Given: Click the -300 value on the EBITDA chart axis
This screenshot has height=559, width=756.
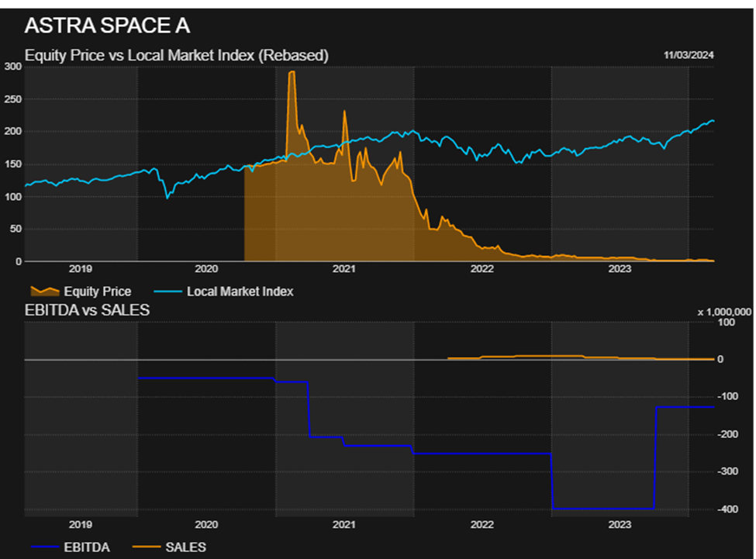Looking at the screenshot, I should (x=728, y=471).
